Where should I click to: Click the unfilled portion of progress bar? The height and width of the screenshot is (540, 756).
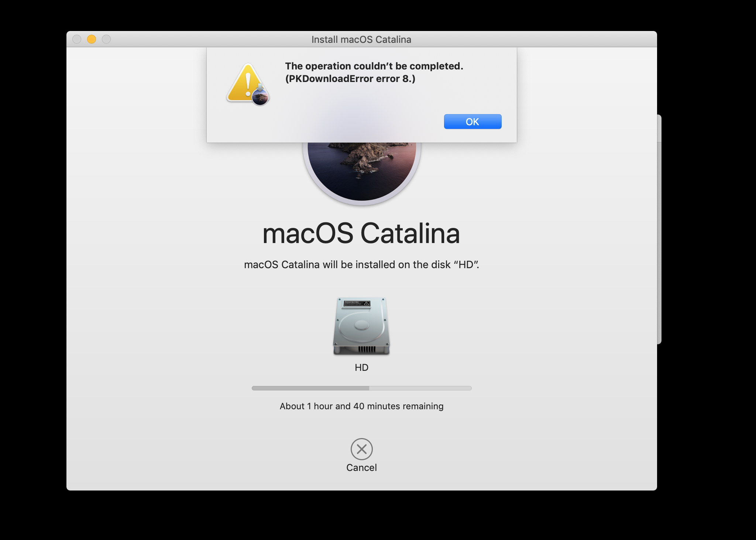(420, 388)
